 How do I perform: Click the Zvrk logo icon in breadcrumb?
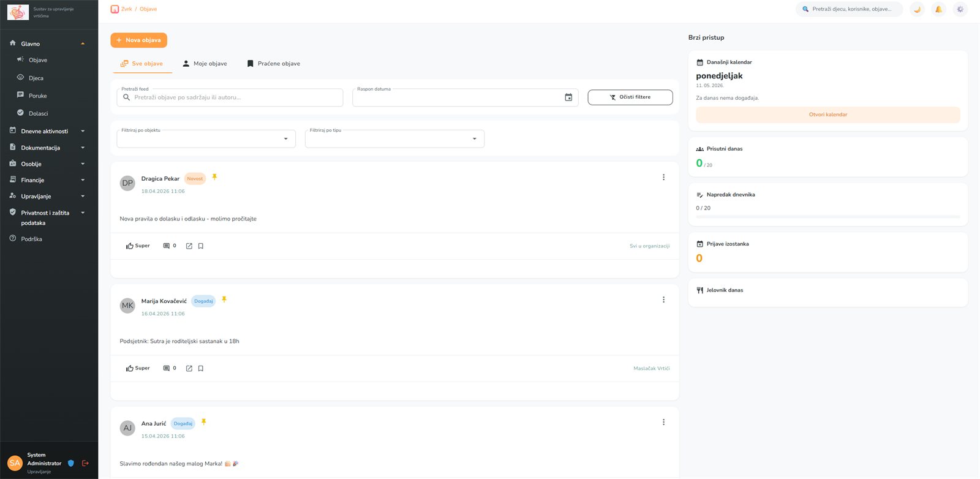(x=115, y=9)
